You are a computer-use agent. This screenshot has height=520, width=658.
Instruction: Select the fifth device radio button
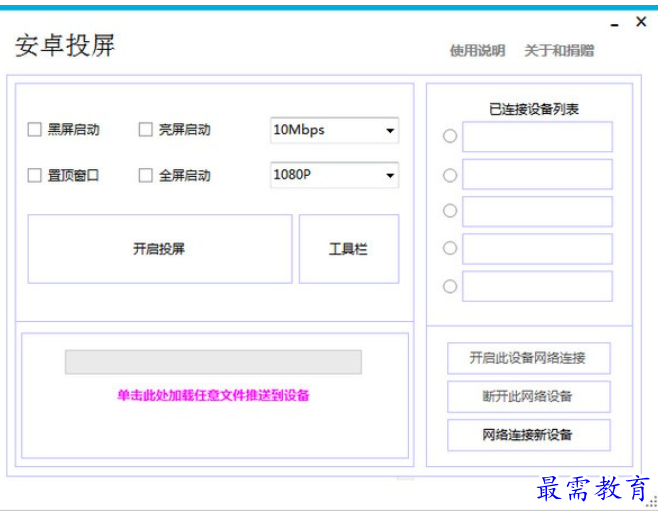[450, 286]
